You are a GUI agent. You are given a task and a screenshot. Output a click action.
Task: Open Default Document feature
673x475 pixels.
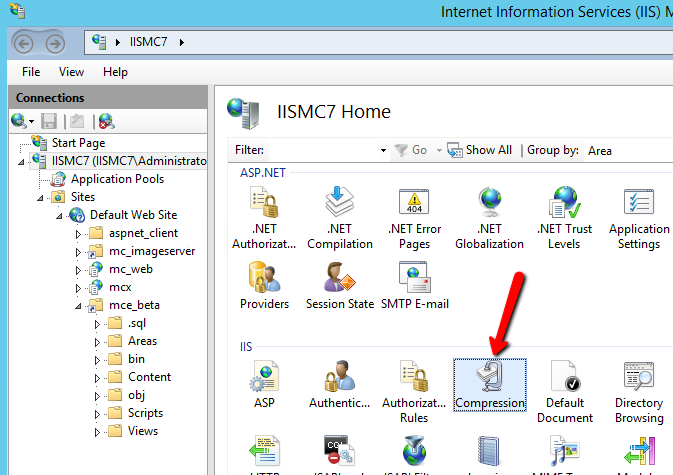pyautogui.click(x=565, y=391)
